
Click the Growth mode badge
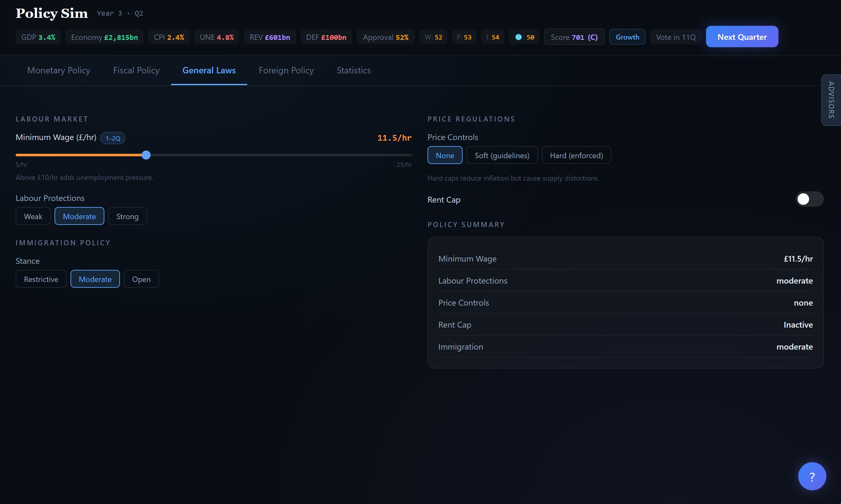click(x=627, y=37)
